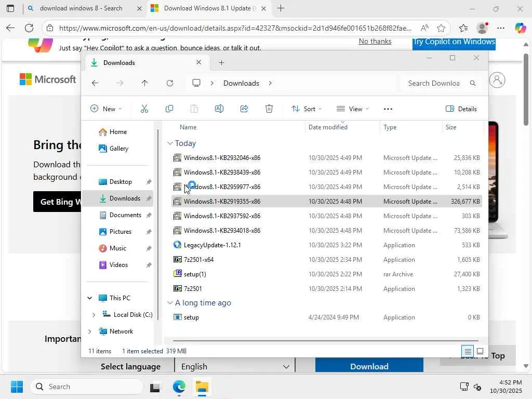Switch to the download windows 8 - Search tab
This screenshot has height=399, width=532.
coord(82,8)
